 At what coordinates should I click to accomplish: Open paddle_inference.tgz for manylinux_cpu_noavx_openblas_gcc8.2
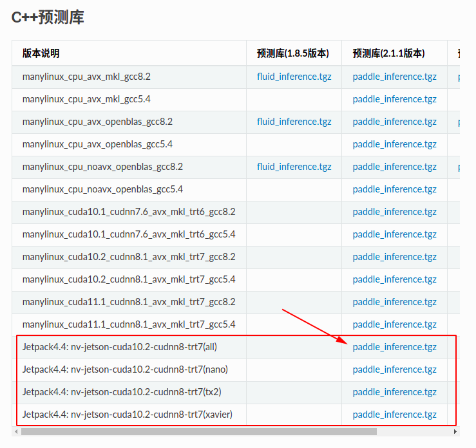[x=394, y=167]
